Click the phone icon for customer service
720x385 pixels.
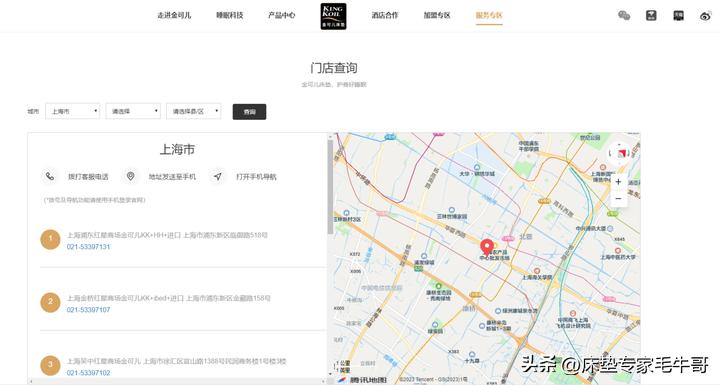coord(50,176)
